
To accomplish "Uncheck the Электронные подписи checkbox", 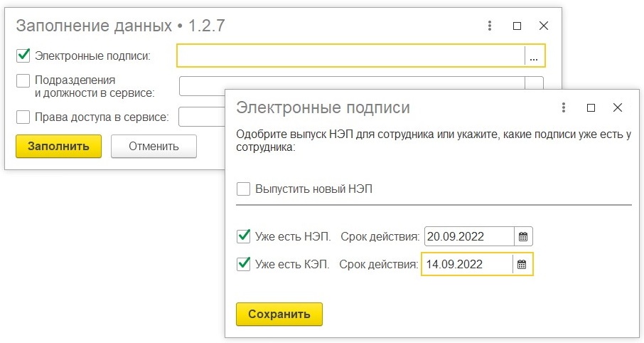I will 23,56.
